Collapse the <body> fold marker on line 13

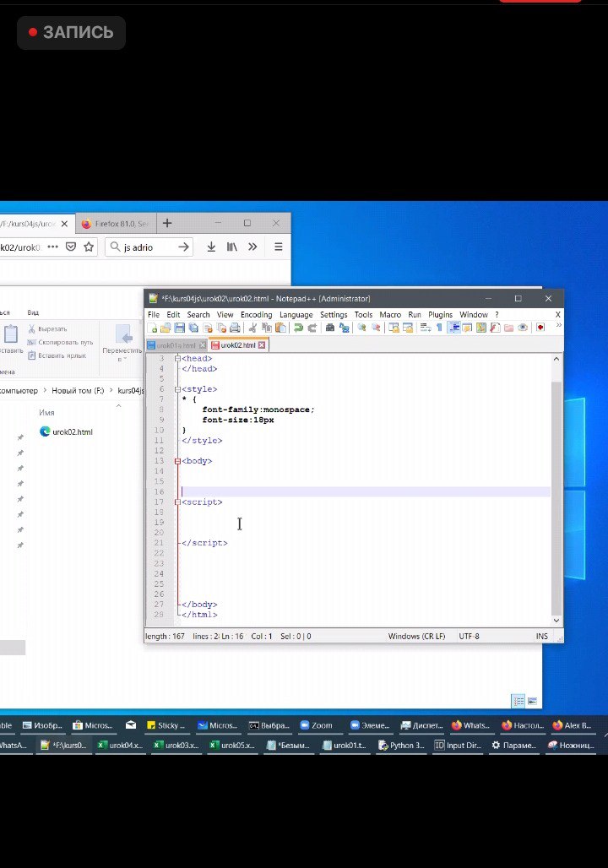coord(177,461)
